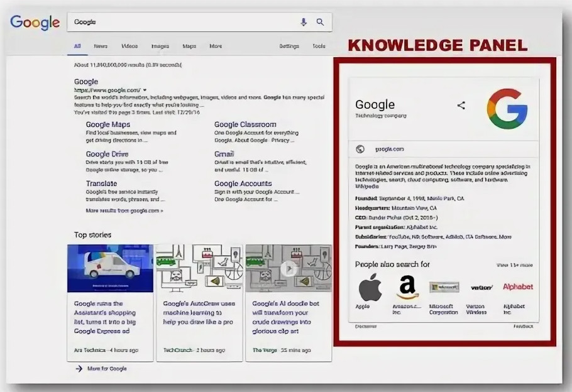Click the large Google G logo
Viewport: 572px width, 392px height.
click(x=507, y=109)
